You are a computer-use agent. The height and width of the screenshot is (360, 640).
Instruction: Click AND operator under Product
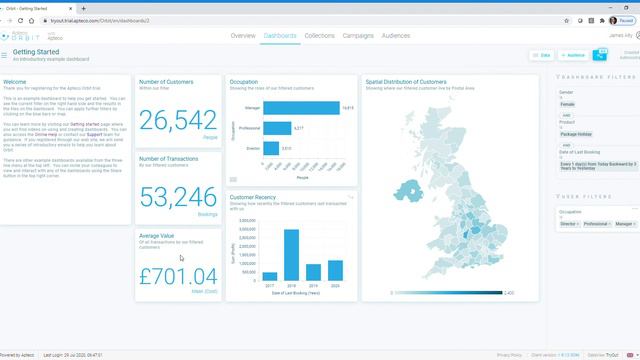[x=566, y=145]
